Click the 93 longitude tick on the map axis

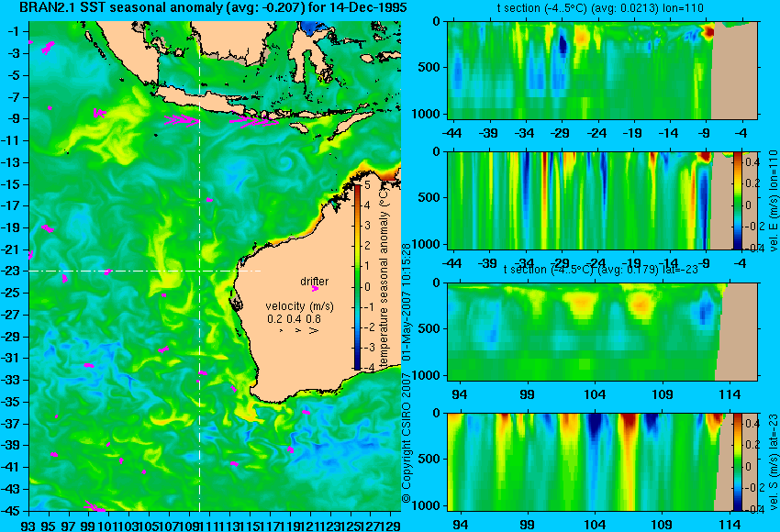pos(28,525)
